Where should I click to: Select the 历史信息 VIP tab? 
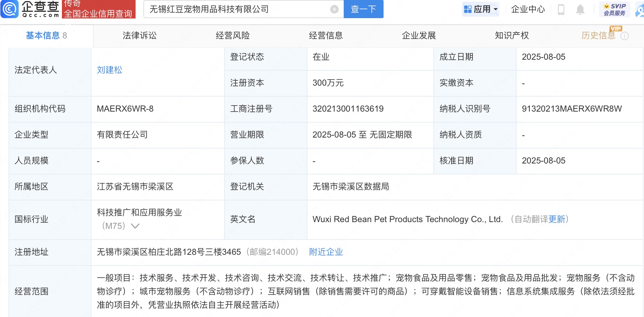pos(598,36)
